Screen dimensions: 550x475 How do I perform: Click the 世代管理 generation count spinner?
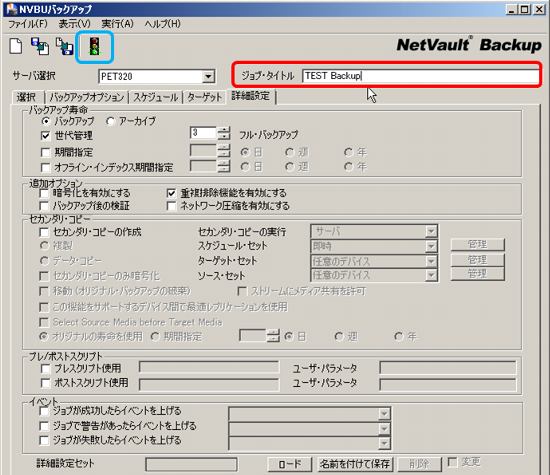point(223,133)
